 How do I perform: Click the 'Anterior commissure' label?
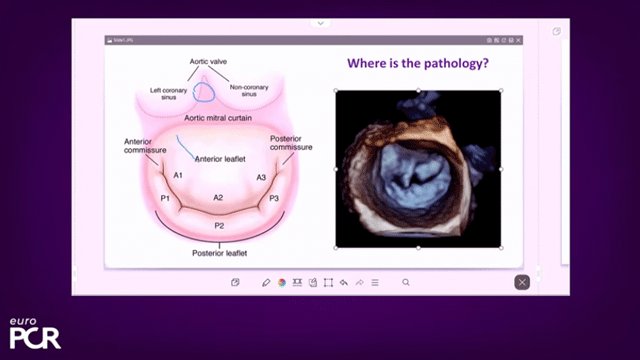[x=145, y=146]
